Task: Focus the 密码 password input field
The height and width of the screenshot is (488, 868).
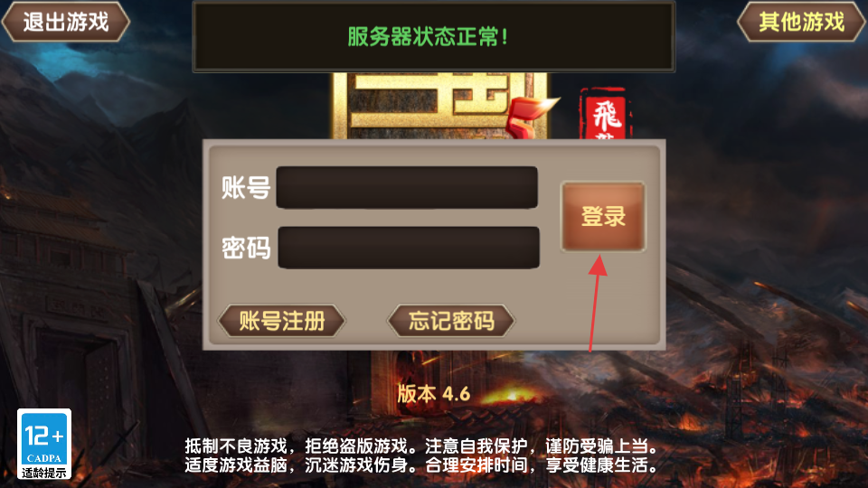Action: click(x=409, y=248)
